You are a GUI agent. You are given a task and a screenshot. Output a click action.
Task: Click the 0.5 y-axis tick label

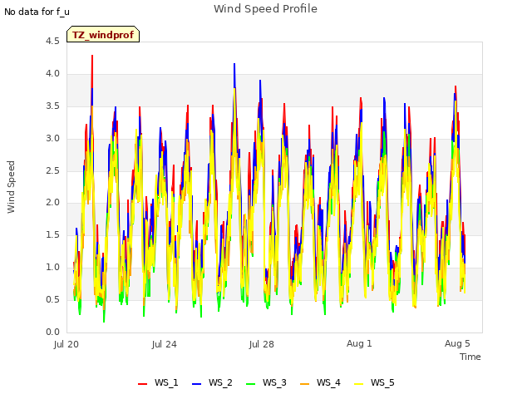pos(52,299)
